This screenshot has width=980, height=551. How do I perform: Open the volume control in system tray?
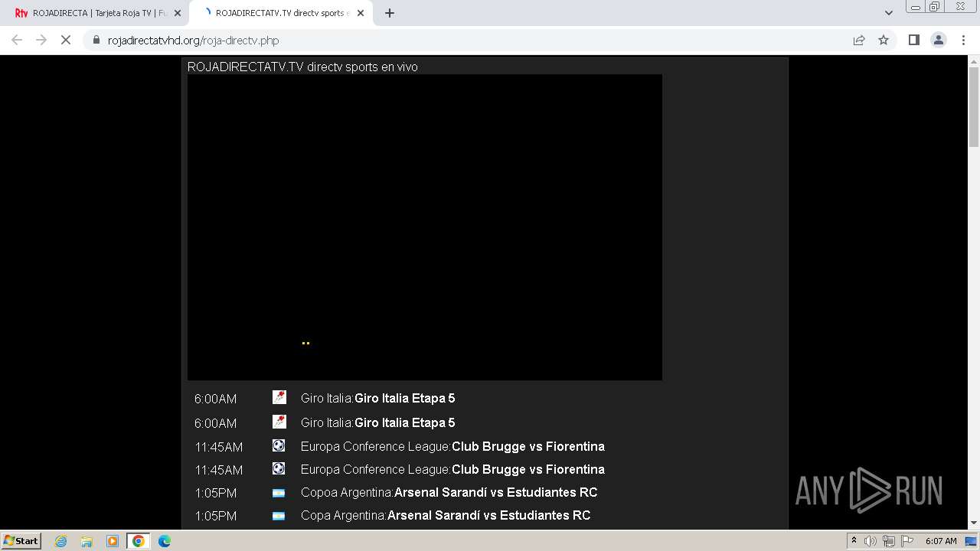click(x=870, y=541)
